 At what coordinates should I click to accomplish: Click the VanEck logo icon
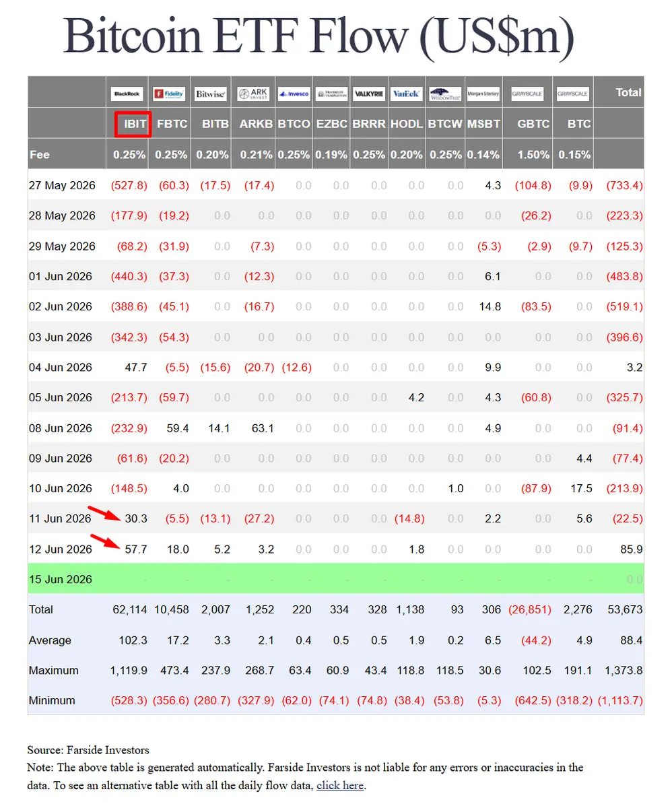pyautogui.click(x=406, y=94)
